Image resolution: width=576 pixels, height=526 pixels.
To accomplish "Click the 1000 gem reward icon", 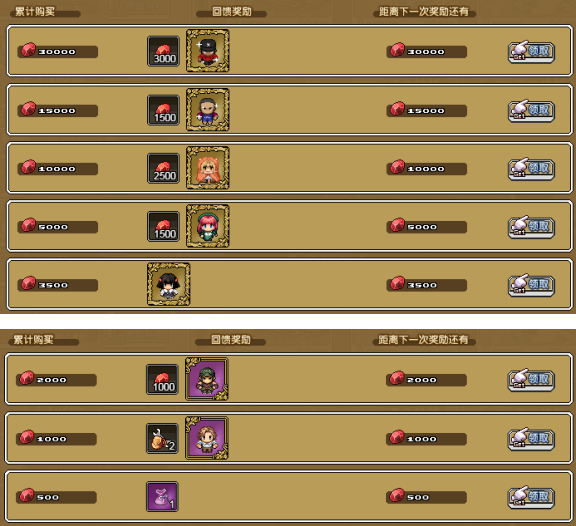I will click(162, 379).
